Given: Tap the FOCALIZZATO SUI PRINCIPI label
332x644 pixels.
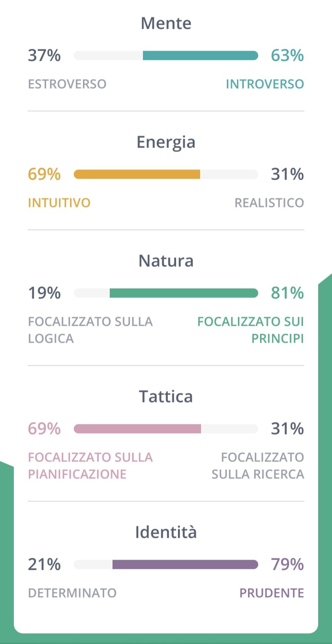Looking at the screenshot, I should (x=251, y=330).
